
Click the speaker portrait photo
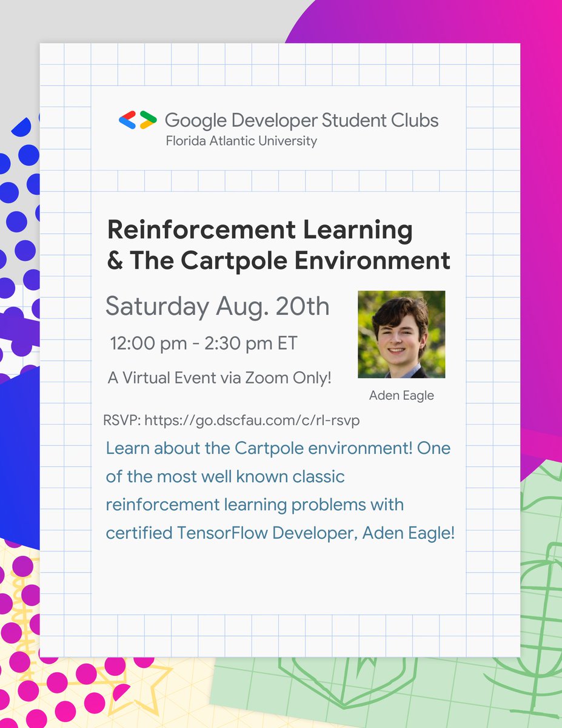[x=401, y=334]
